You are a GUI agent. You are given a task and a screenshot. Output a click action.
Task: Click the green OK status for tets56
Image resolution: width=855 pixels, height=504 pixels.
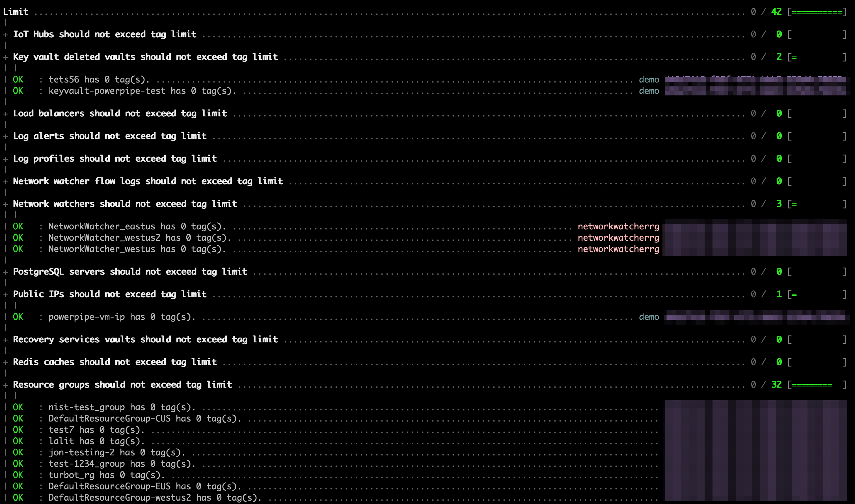point(18,79)
